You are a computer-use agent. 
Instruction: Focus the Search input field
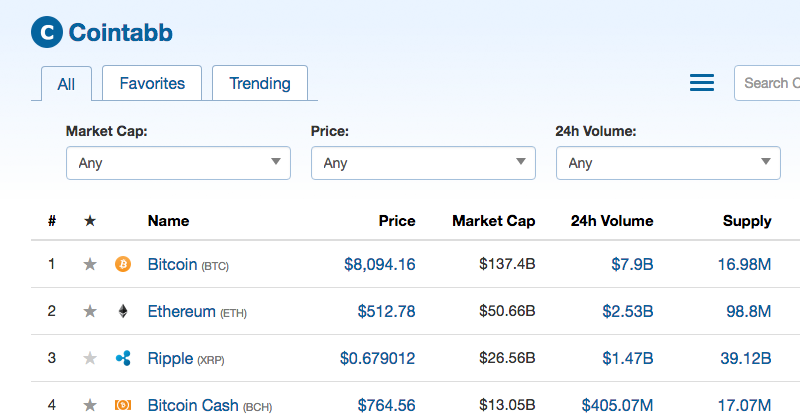click(x=767, y=83)
